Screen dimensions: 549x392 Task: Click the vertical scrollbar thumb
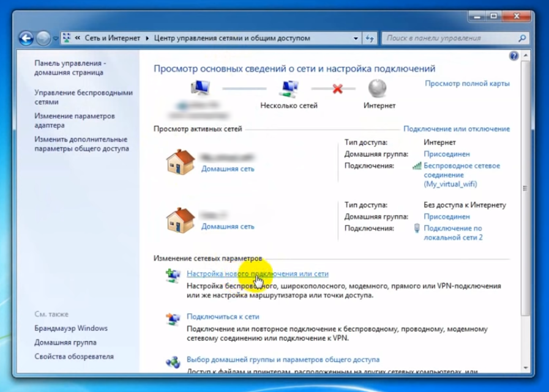pos(525,188)
